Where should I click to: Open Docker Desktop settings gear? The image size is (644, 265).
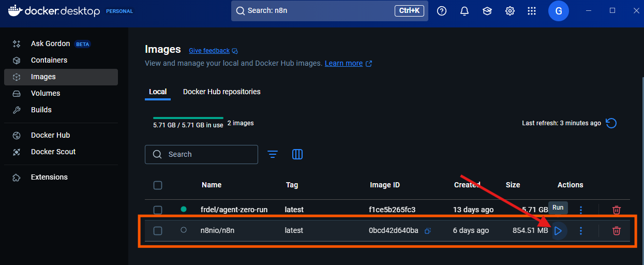[510, 11]
